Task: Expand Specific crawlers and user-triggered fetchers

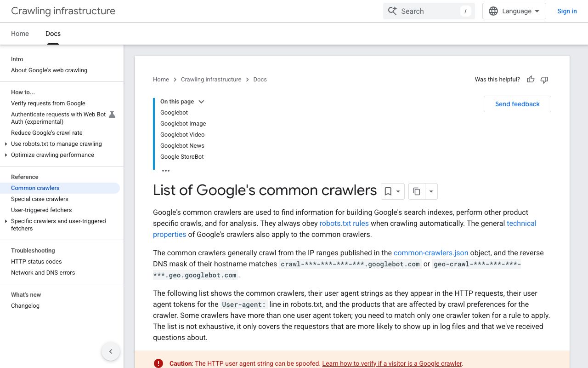Action: click(6, 221)
